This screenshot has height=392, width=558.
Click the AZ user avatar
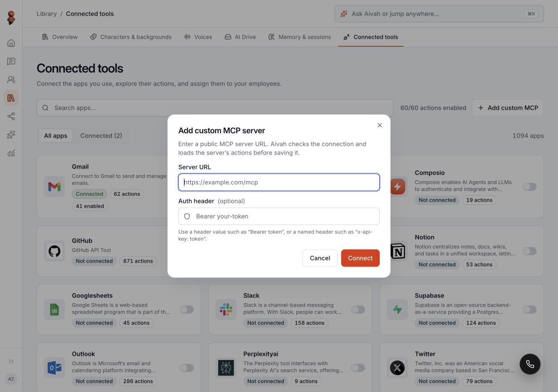point(11,379)
